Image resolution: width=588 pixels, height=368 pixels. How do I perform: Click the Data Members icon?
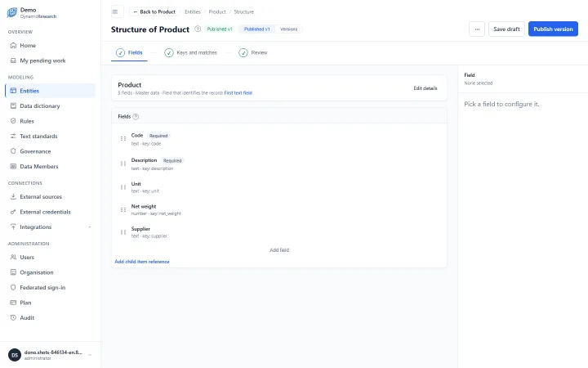pyautogui.click(x=13, y=166)
